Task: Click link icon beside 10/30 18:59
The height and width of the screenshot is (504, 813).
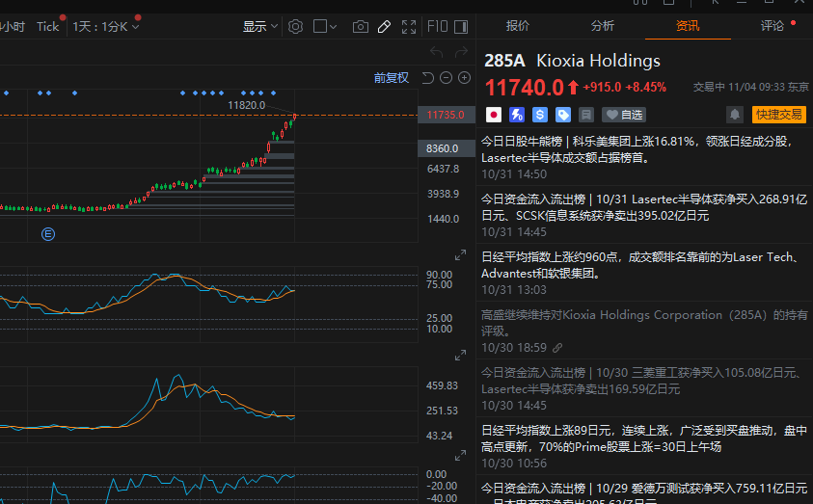Action: (557, 348)
